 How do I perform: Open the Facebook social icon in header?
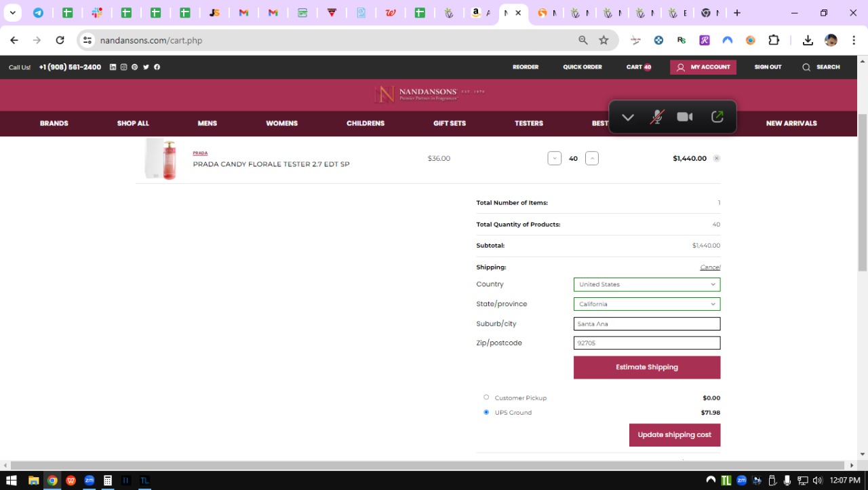[157, 67]
